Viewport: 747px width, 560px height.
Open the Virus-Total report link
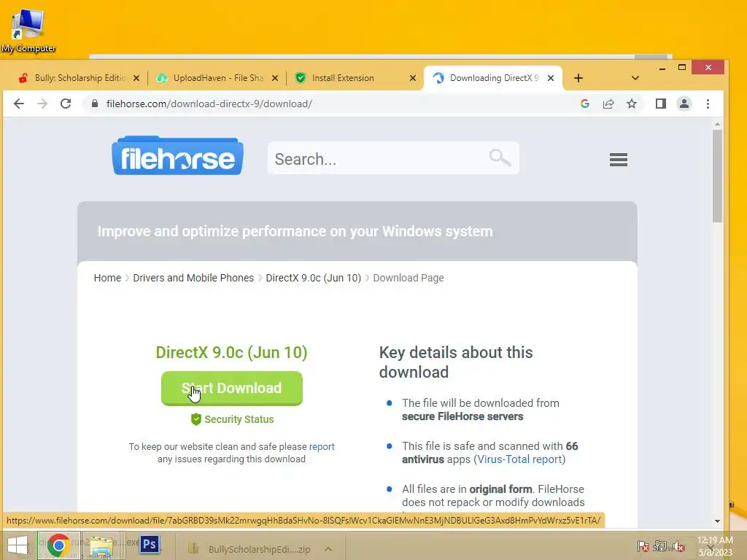pyautogui.click(x=519, y=459)
